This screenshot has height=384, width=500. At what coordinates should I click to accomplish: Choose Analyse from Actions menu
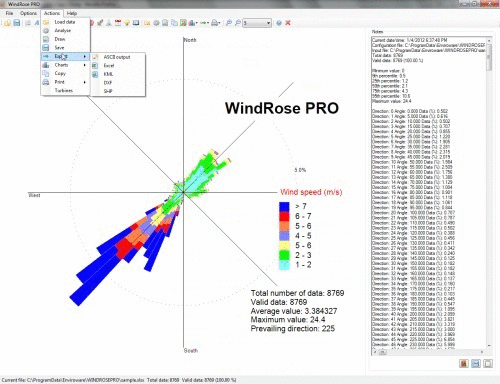(x=65, y=31)
